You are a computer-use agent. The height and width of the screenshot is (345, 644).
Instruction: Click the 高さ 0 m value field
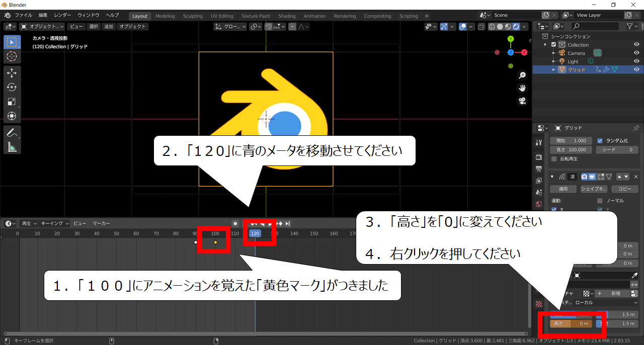point(572,324)
